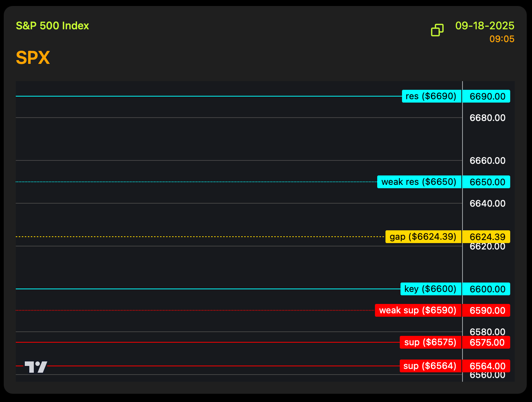Click the copy/duplicate windows icon

(x=437, y=30)
